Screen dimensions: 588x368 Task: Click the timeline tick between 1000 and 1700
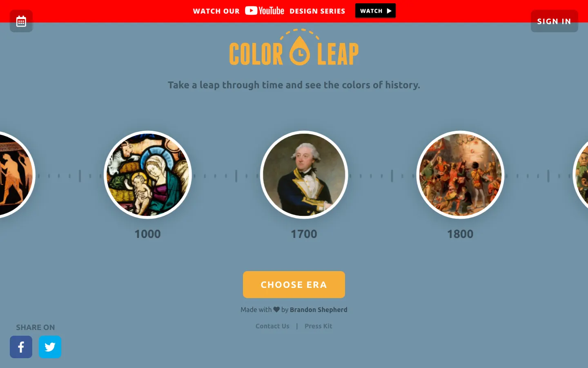tap(236, 176)
